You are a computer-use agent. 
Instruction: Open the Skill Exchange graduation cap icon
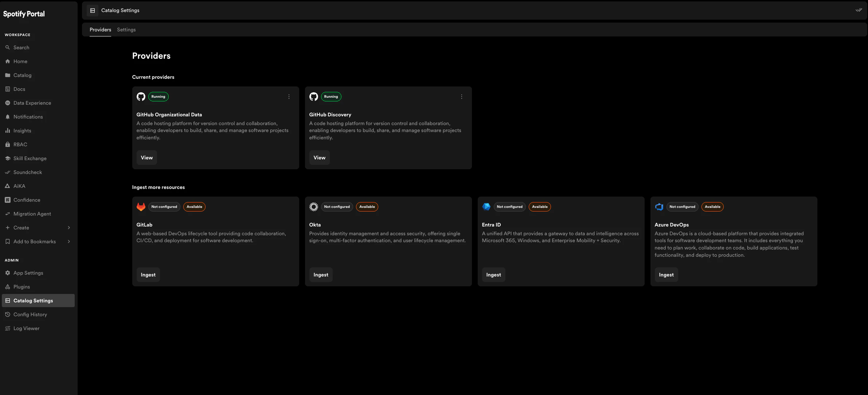(x=8, y=158)
